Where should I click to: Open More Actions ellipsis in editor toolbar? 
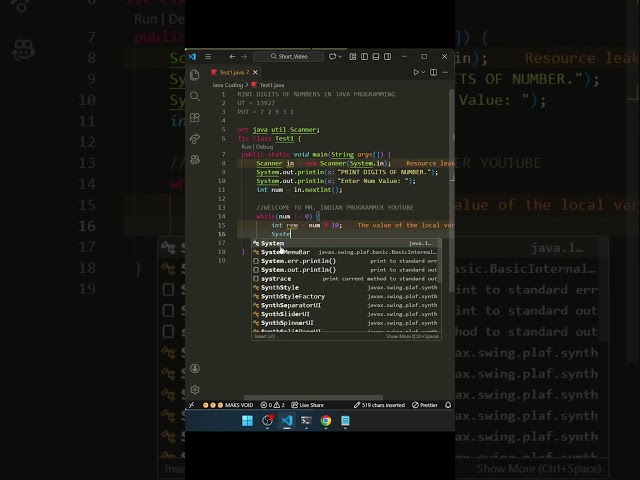pyautogui.click(x=445, y=72)
